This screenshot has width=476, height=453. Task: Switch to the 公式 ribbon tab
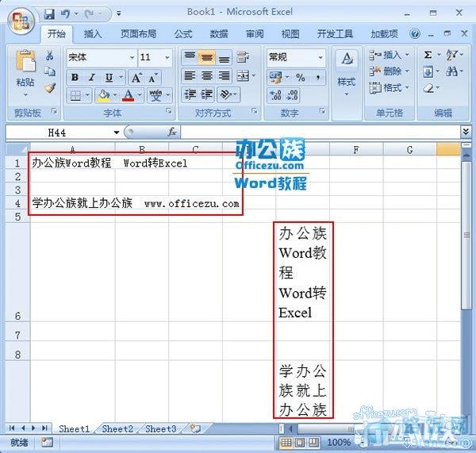click(x=183, y=33)
